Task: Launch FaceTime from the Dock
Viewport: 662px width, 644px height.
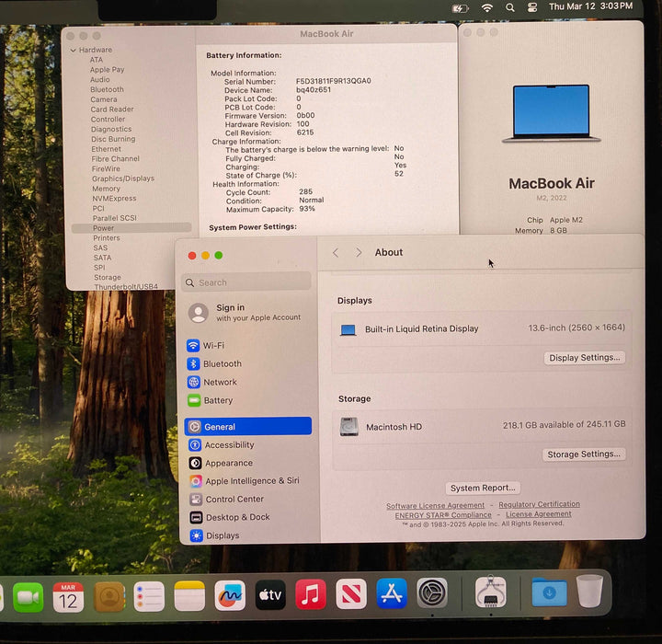Action: pyautogui.click(x=28, y=597)
